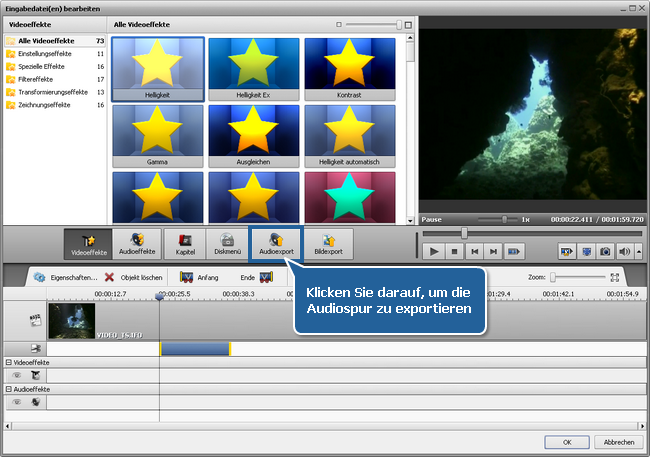Click the Stop playback button
The height and width of the screenshot is (457, 650).
(453, 252)
